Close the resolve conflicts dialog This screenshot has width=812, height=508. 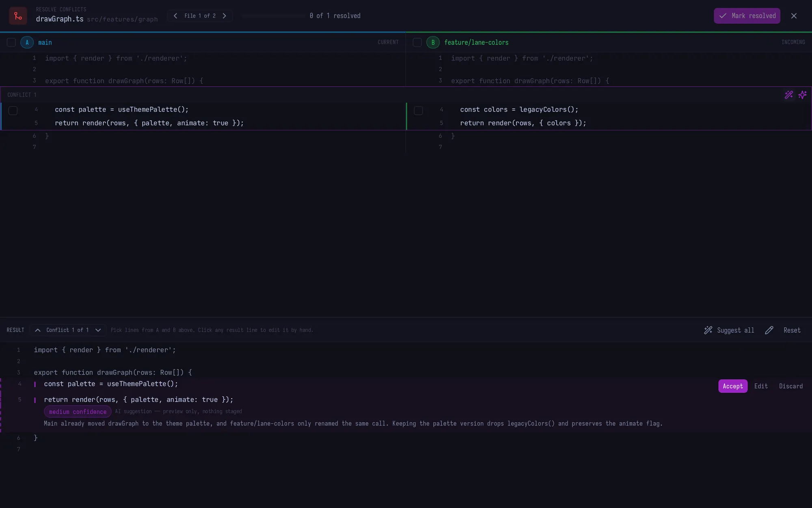click(794, 16)
